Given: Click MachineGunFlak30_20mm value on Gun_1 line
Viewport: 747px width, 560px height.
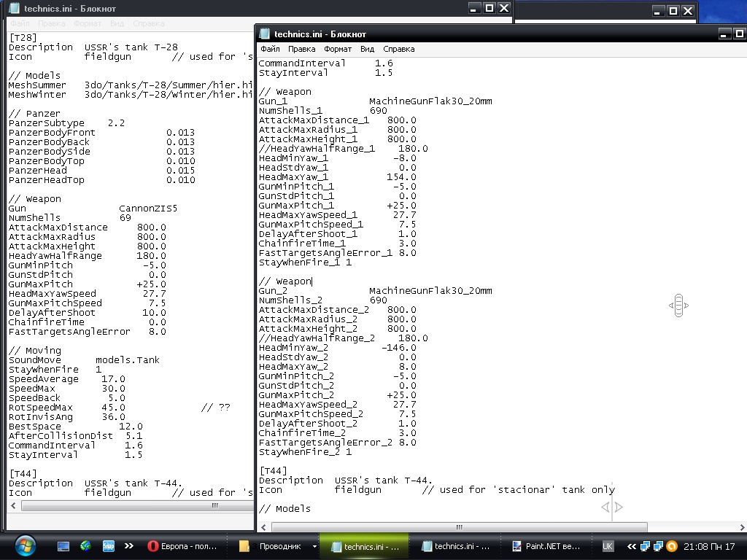Looking at the screenshot, I should 430,101.
